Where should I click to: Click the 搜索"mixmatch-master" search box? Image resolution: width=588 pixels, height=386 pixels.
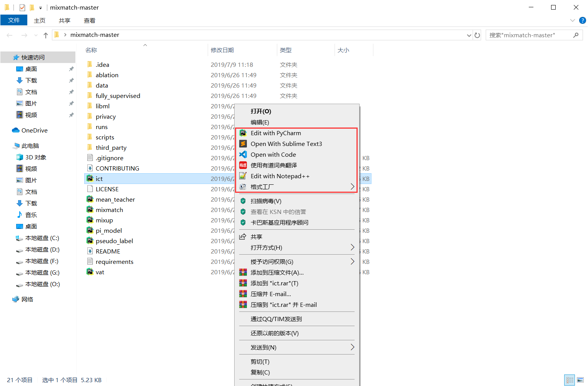click(534, 35)
